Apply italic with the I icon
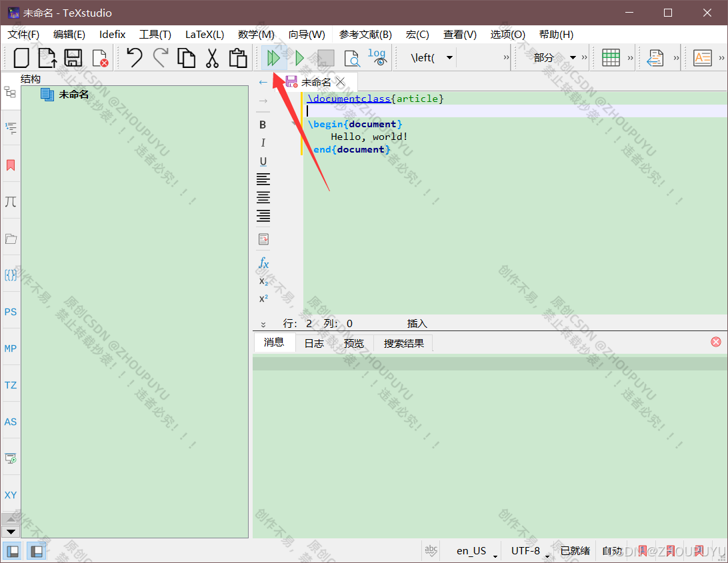The width and height of the screenshot is (728, 563). click(x=263, y=143)
